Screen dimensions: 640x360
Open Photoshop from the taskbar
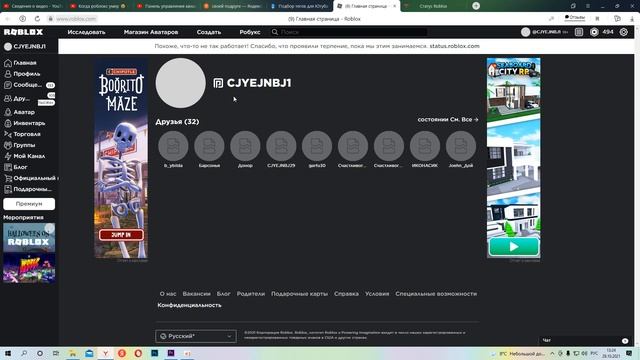154,353
